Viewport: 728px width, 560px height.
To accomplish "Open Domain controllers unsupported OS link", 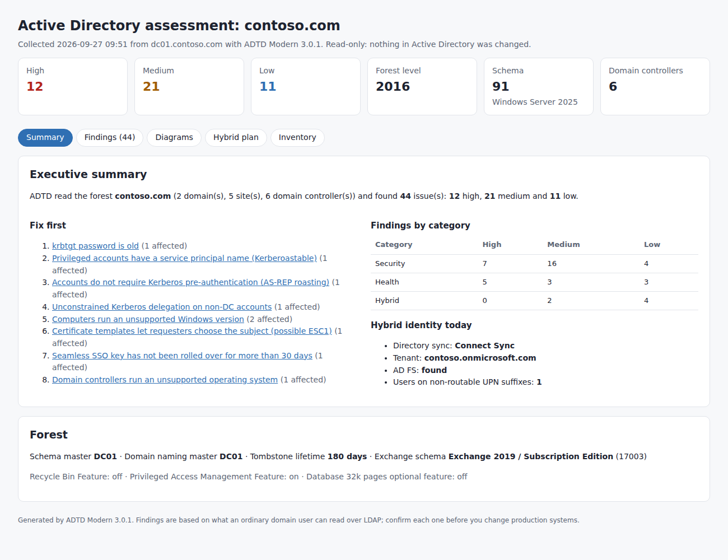I will point(165,380).
